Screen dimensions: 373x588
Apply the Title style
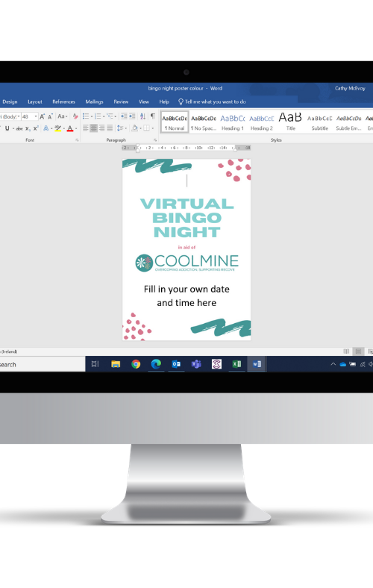[x=290, y=122]
